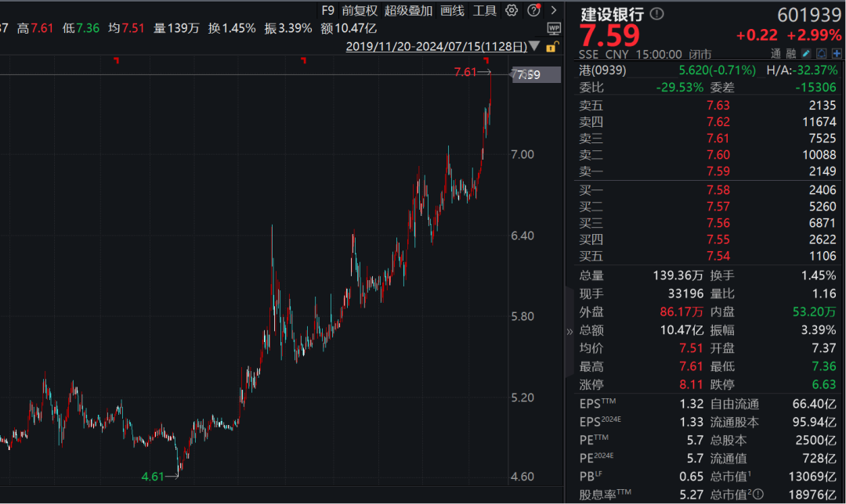Click the 4.61 low price label
846x504 pixels.
(x=152, y=477)
